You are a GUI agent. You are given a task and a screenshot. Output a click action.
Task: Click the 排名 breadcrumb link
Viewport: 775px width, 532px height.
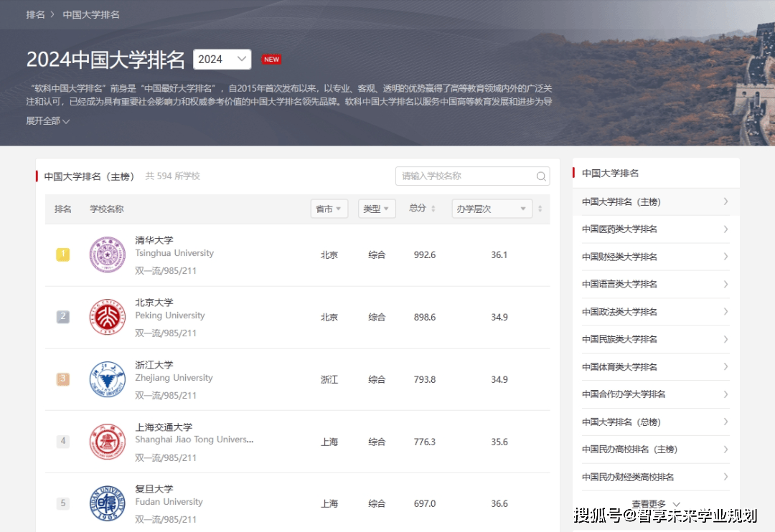tap(35, 15)
